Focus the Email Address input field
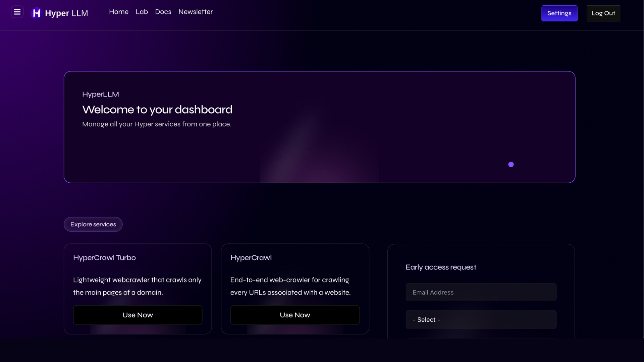The image size is (644, 362). click(x=481, y=292)
